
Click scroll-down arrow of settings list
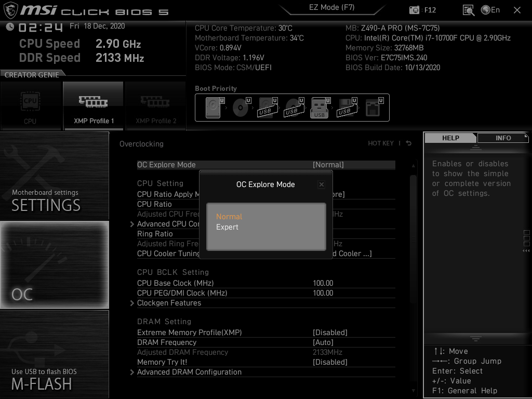pyautogui.click(x=413, y=391)
